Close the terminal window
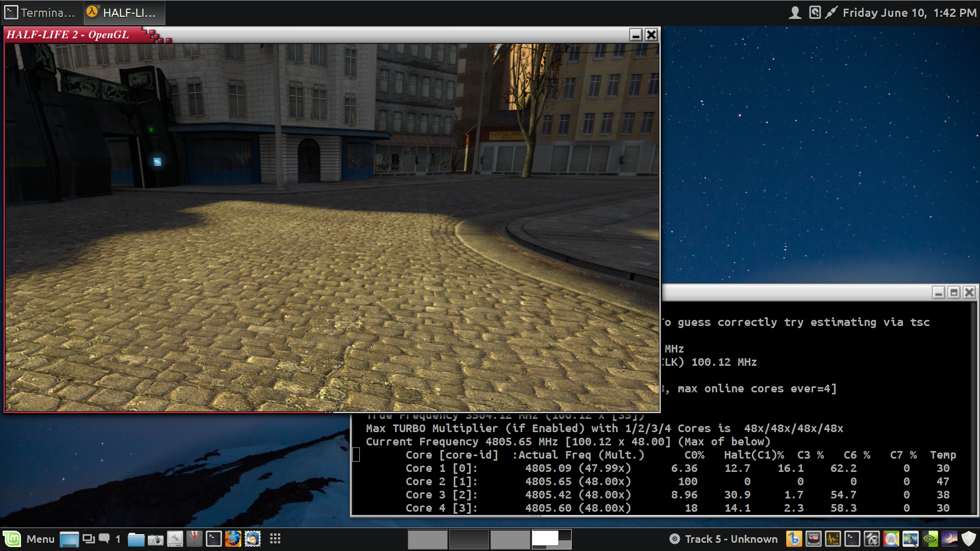980x551 pixels. [969, 292]
